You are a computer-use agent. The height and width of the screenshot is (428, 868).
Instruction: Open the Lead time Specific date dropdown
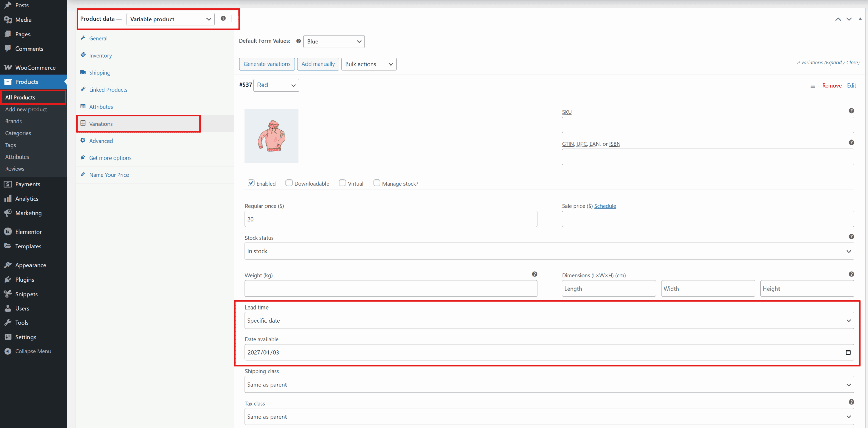click(549, 320)
